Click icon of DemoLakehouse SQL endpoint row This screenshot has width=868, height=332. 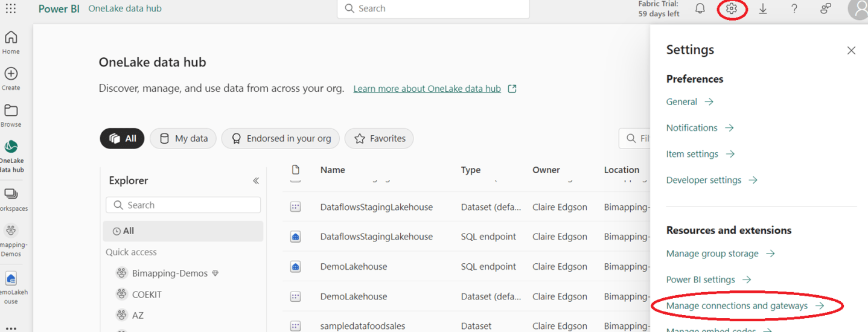coord(295,267)
